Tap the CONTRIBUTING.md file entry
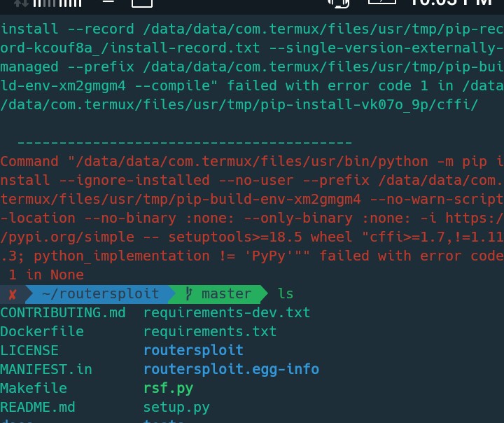Screen dimensions: 504x423 coord(63,313)
